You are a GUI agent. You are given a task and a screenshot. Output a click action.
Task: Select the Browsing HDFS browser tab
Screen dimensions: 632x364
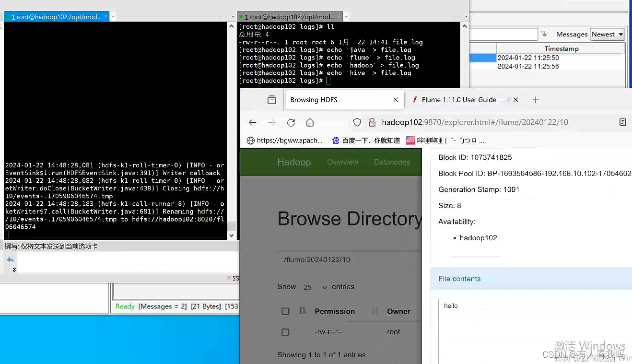pos(344,100)
